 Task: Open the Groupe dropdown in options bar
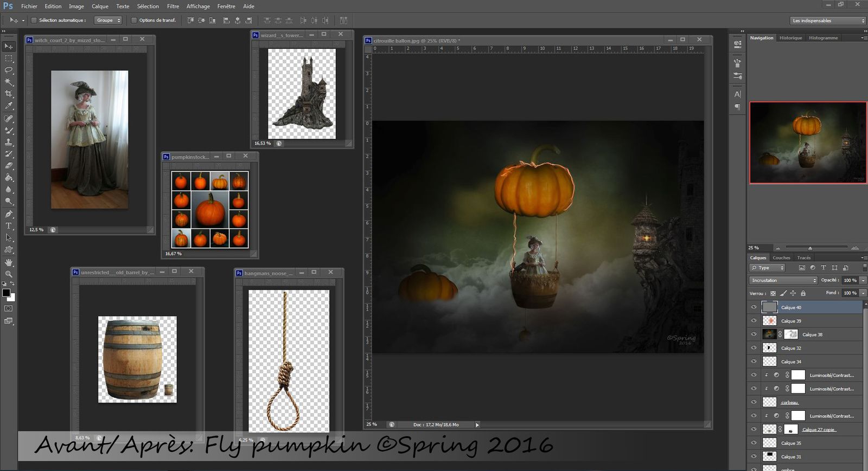[x=108, y=21]
